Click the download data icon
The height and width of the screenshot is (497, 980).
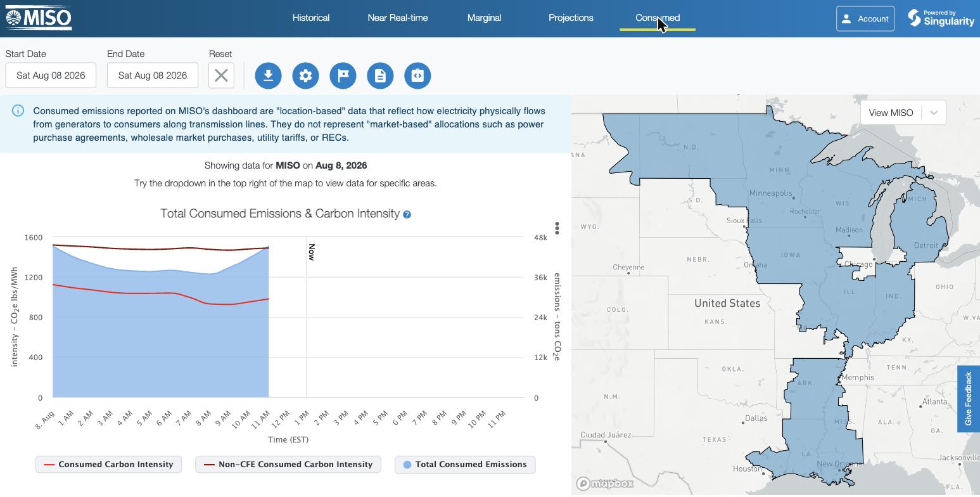[268, 75]
